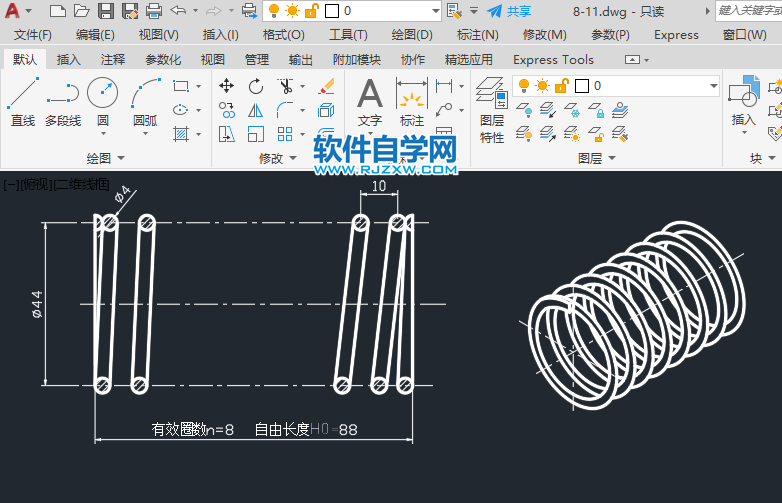Click the [二维线框] visual style label
The image size is (782, 503).
coord(81,184)
